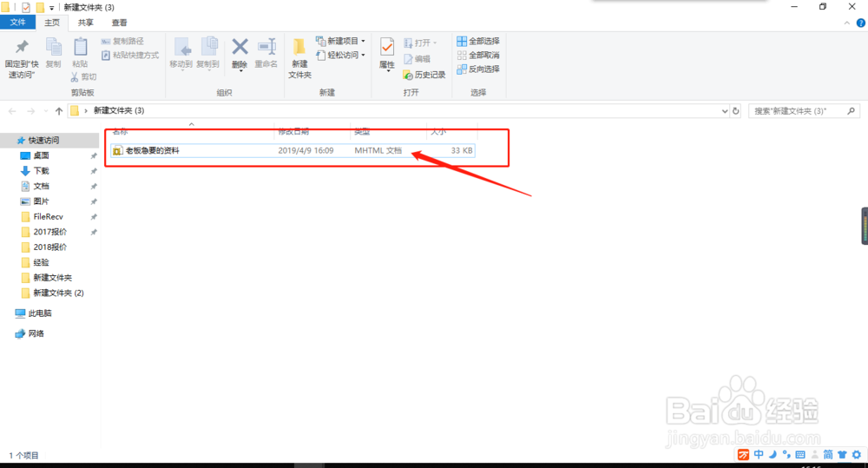Image resolution: width=868 pixels, height=468 pixels.
Task: Create a New folder from ribbon
Action: tap(299, 57)
